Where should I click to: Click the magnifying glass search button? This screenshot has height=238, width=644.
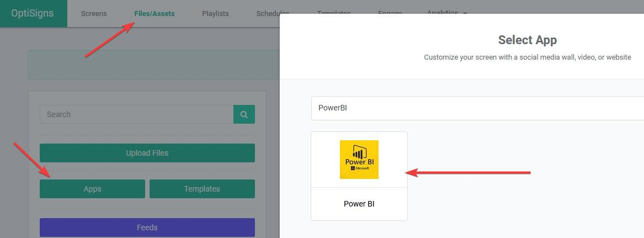(244, 114)
